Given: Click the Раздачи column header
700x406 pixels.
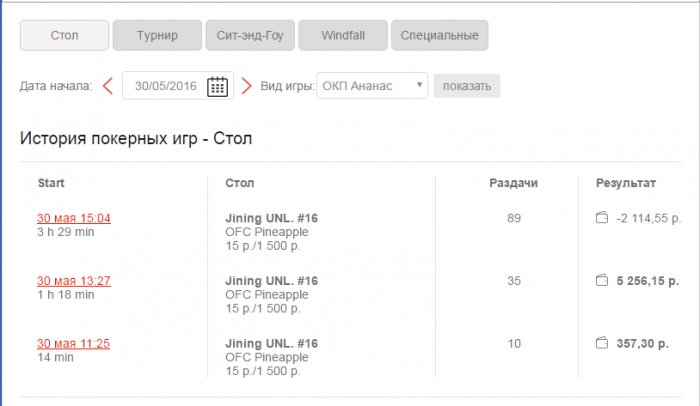Looking at the screenshot, I should pyautogui.click(x=514, y=183).
